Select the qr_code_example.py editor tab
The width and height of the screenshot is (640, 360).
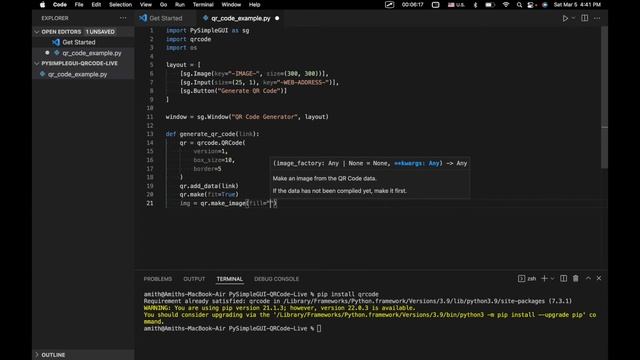241,18
